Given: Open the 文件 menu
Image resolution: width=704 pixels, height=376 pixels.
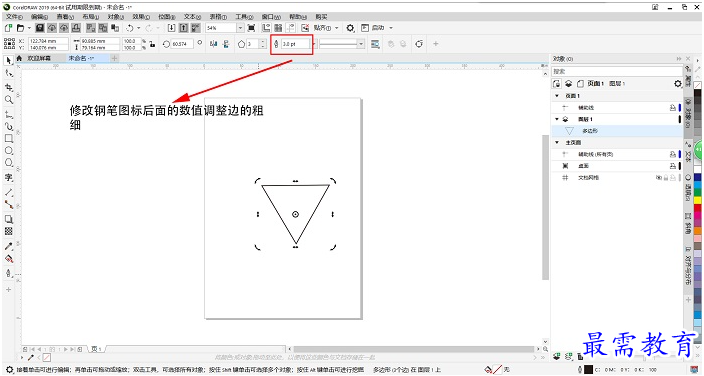Looking at the screenshot, I should click(14, 17).
